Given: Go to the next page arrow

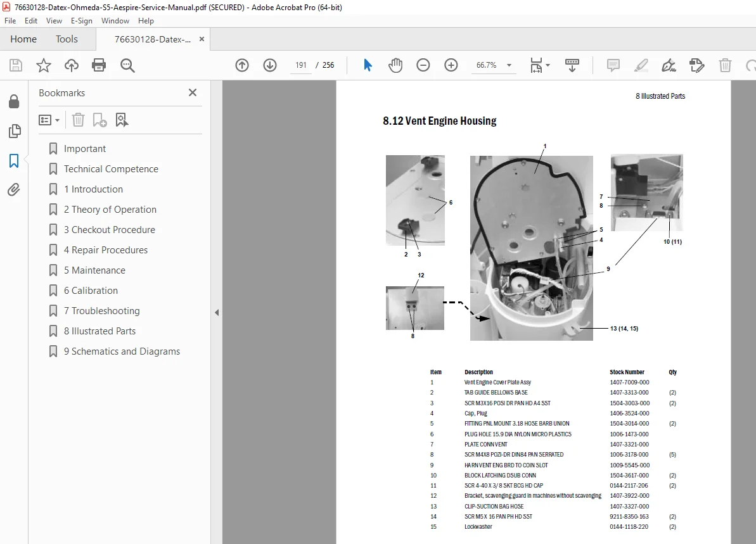Looking at the screenshot, I should [270, 65].
